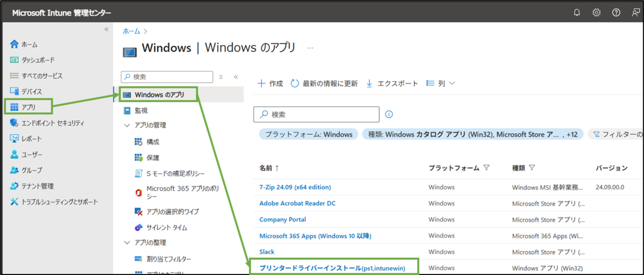Click the ホーム breadcrumb link
The image size is (644, 275).
131,32
